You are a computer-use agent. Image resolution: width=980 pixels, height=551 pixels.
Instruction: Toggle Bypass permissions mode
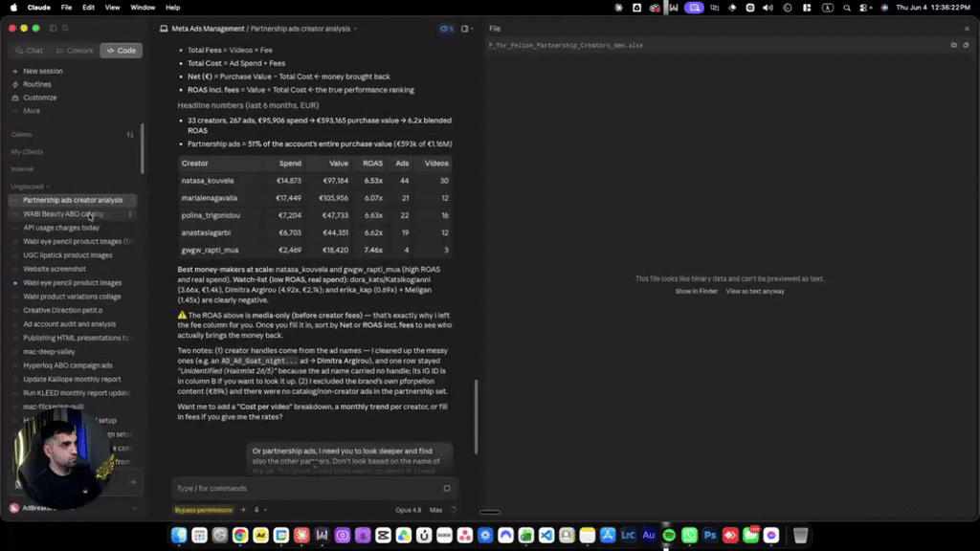203,510
